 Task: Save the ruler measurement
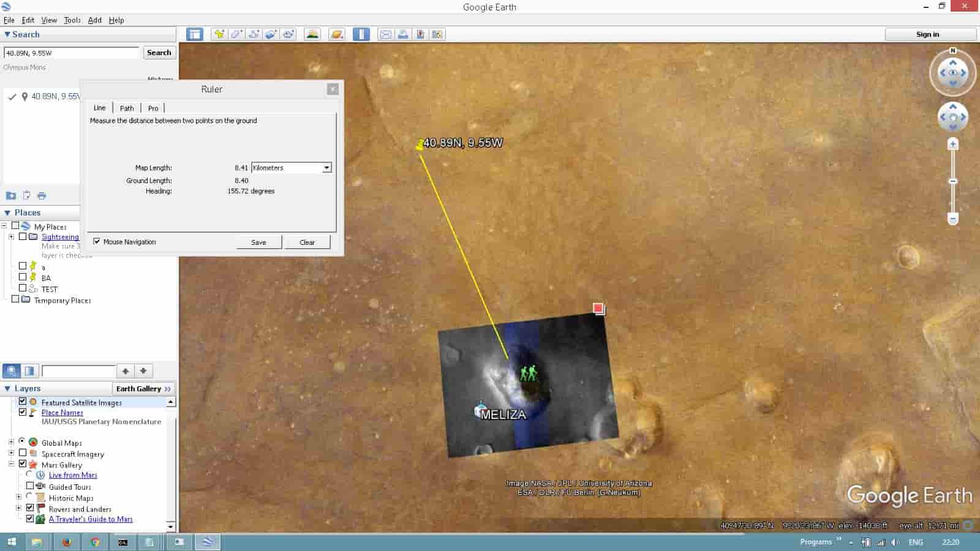pos(258,242)
